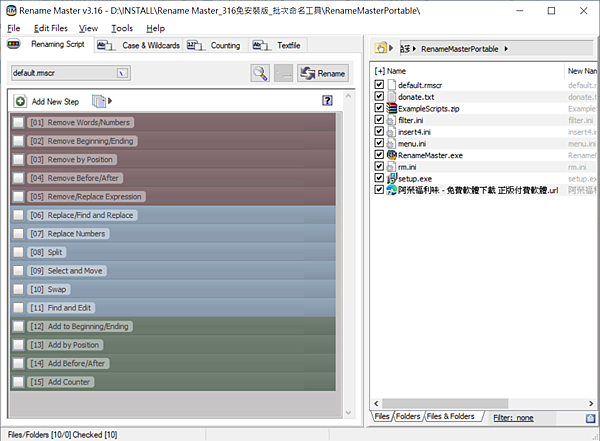This screenshot has height=441, width=600.
Task: Click the green Add New Step plus icon
Action: click(x=20, y=101)
